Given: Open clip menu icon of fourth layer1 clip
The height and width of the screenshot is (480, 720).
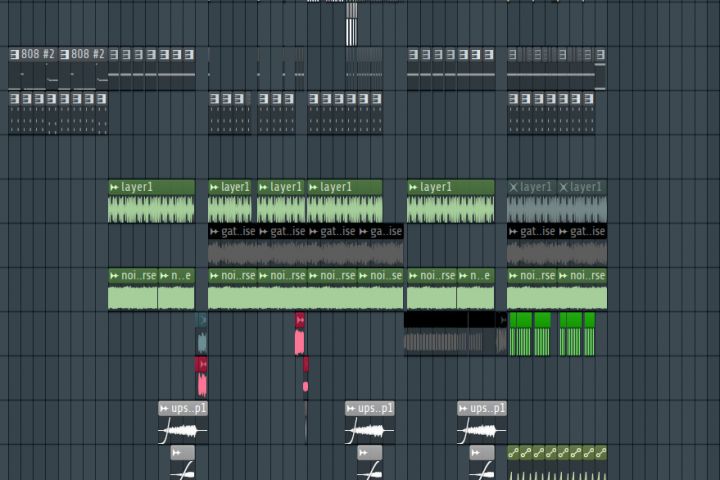Looking at the screenshot, I should pos(313,187).
